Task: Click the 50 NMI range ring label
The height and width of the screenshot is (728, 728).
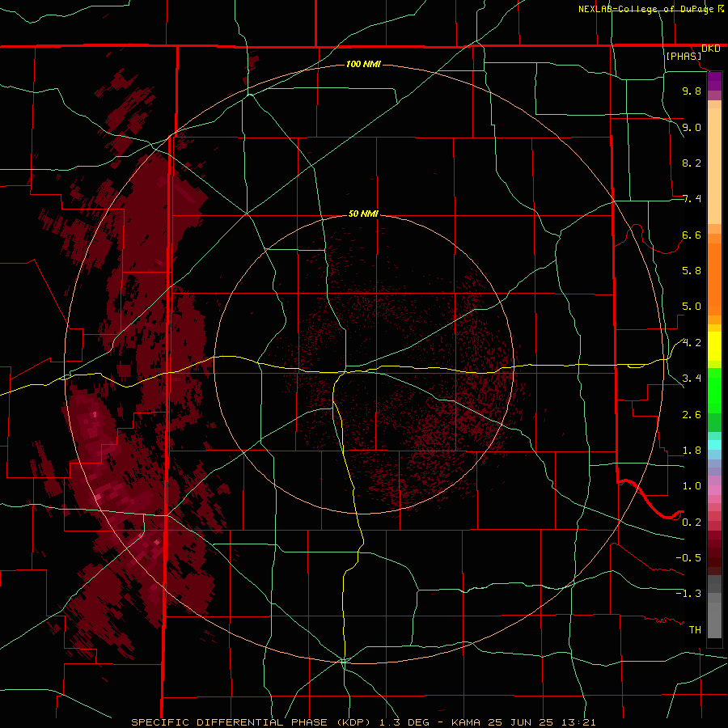Action: point(363,214)
